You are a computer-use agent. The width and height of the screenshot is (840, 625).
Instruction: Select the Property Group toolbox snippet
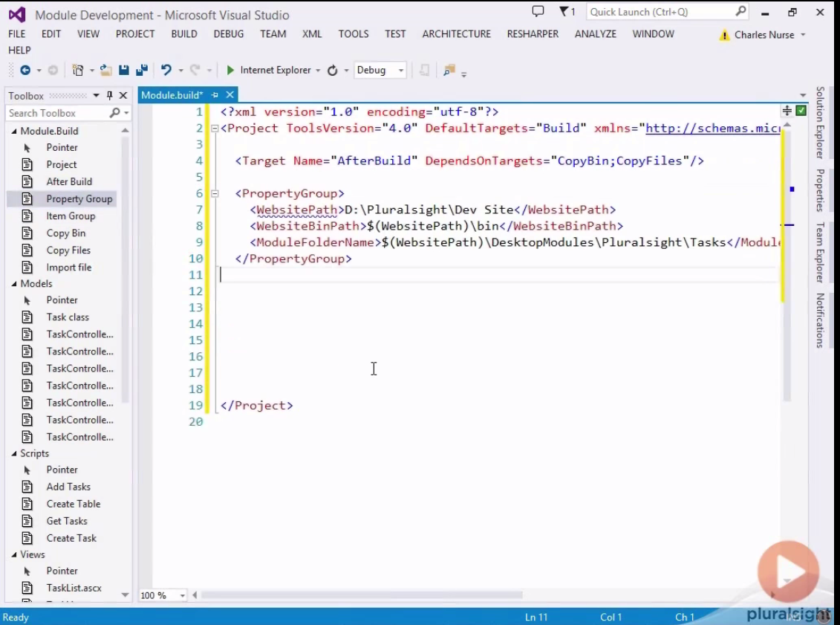[62, 199]
